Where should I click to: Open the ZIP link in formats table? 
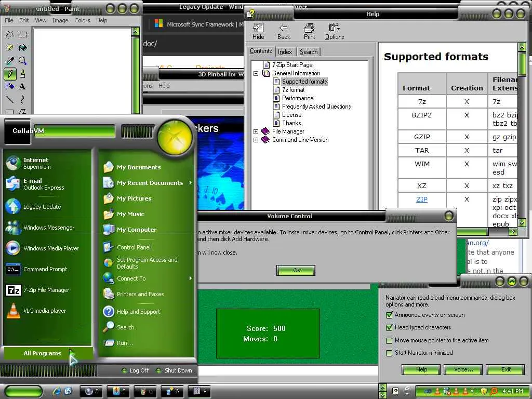pos(422,199)
